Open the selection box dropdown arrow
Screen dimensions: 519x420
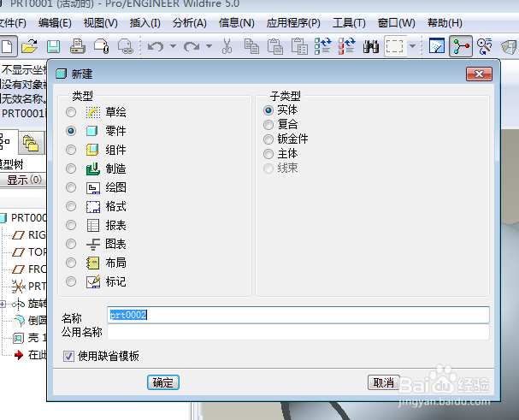pos(412,46)
